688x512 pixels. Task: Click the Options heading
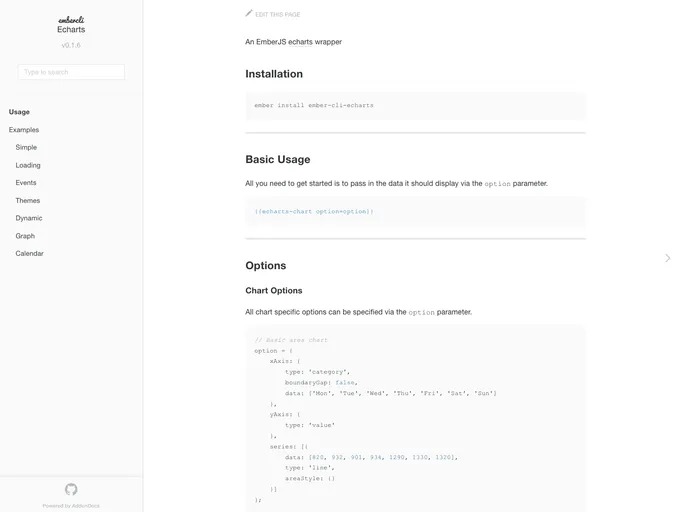click(265, 265)
